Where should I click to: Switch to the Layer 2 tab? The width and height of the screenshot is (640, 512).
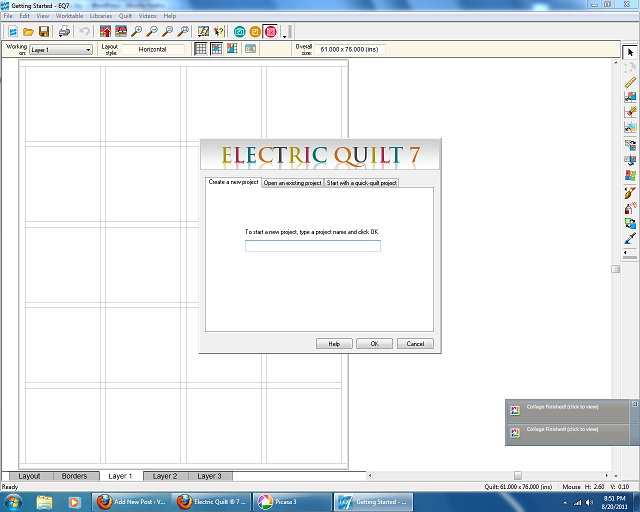click(165, 476)
